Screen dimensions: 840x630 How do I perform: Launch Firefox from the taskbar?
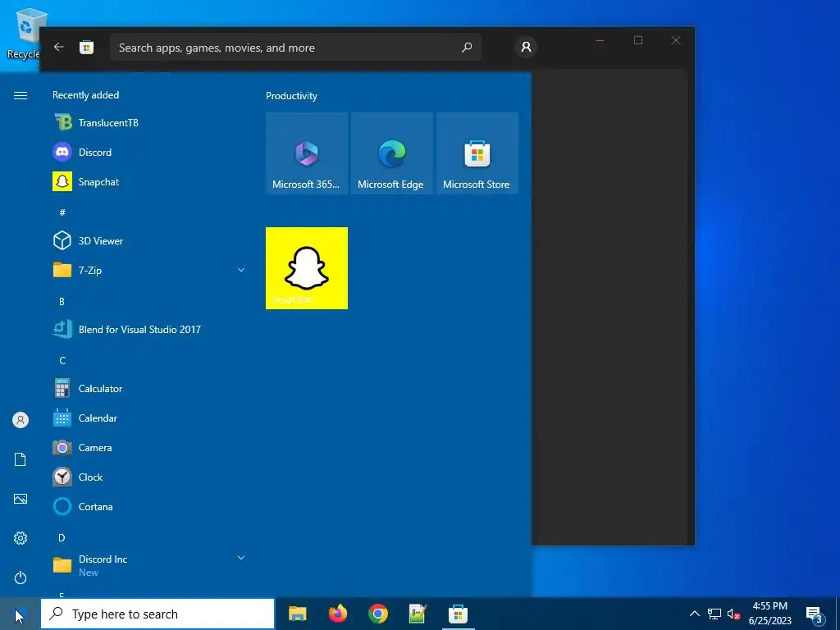pos(337,614)
